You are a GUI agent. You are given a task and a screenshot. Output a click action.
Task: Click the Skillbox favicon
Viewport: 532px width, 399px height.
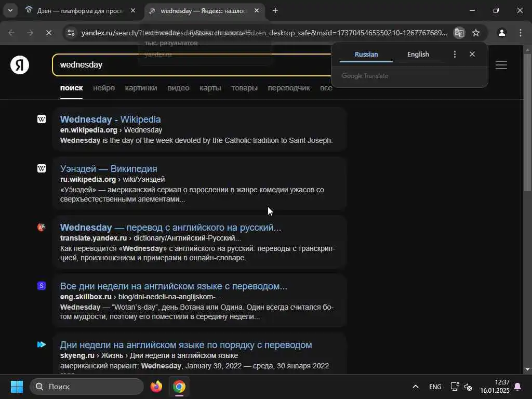pos(42,286)
